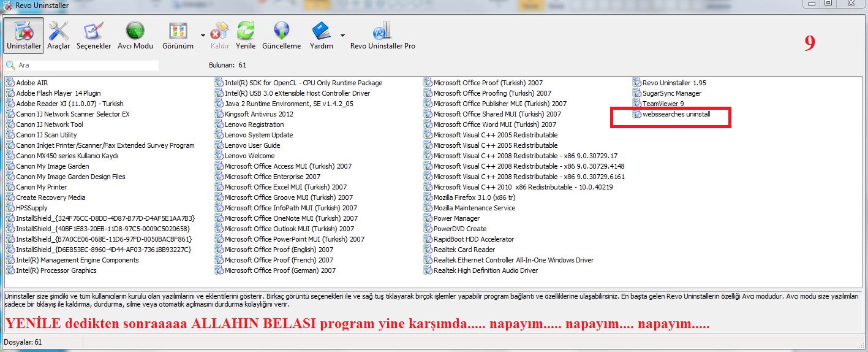Select Kingsoft Antivirus 2012 entry
868x352 pixels.
tap(254, 114)
